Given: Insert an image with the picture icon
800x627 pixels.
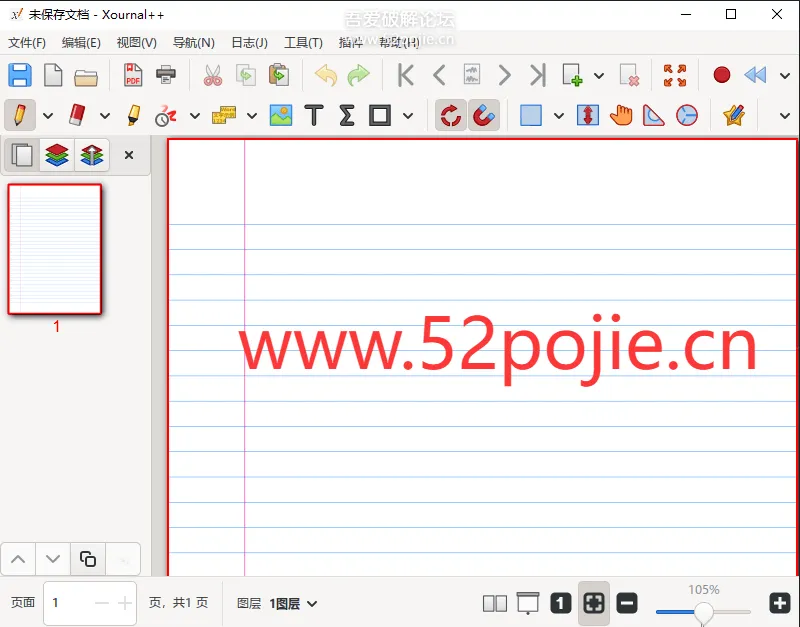Looking at the screenshot, I should 281,115.
